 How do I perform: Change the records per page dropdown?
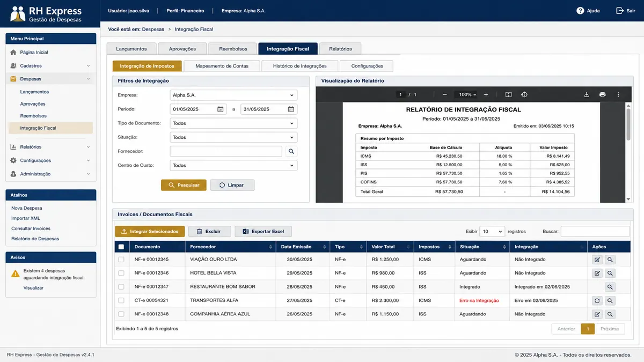[492, 231]
